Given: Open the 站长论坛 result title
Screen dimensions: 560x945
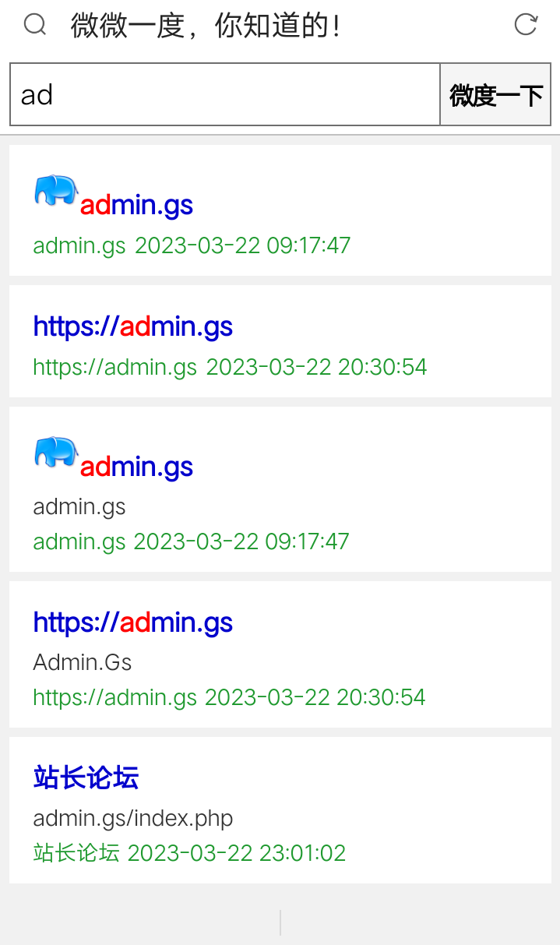Looking at the screenshot, I should pyautogui.click(x=86, y=778).
